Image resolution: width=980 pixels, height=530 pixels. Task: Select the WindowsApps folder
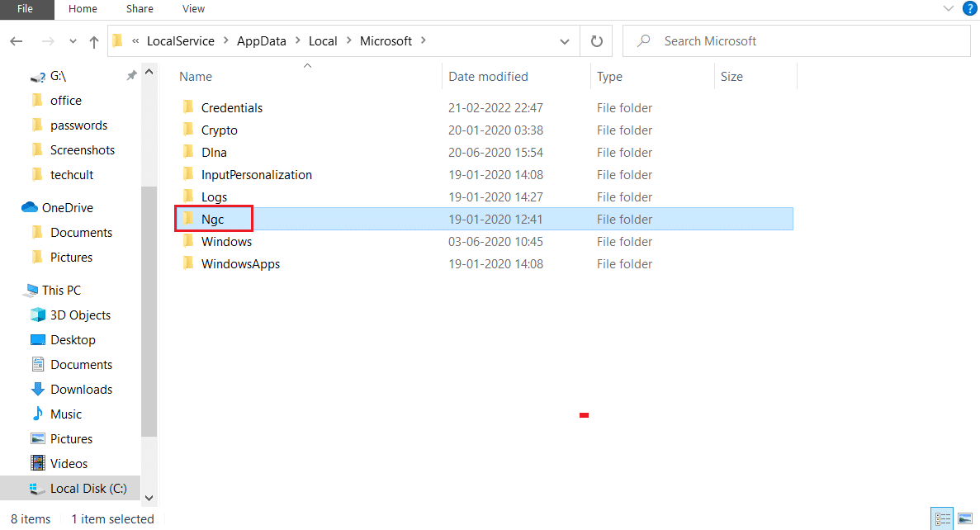(240, 264)
